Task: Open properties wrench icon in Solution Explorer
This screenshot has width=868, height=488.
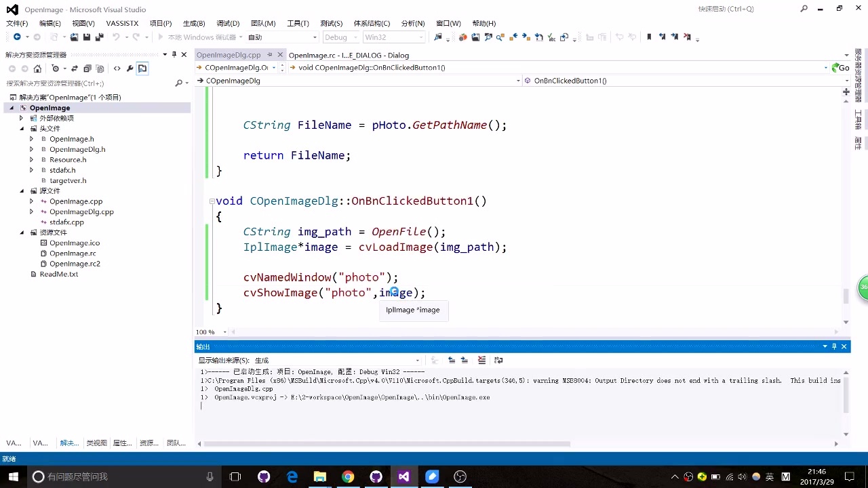Action: [130, 68]
